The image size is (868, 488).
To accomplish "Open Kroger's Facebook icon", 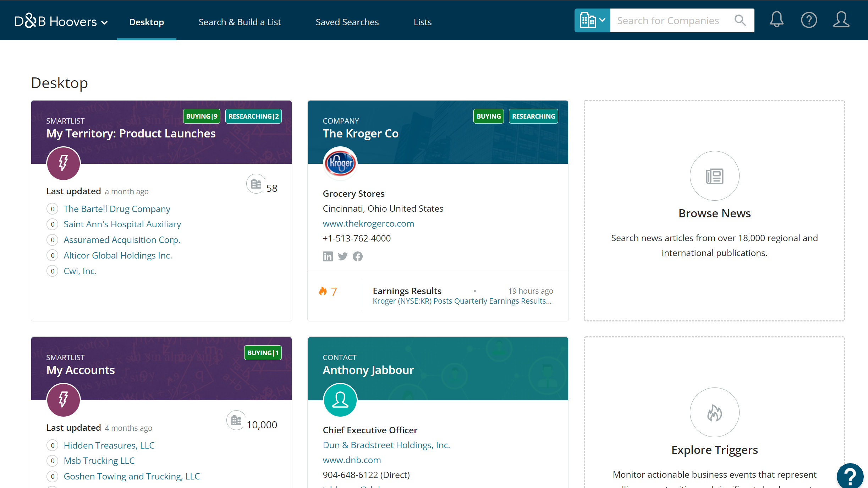I will click(358, 256).
